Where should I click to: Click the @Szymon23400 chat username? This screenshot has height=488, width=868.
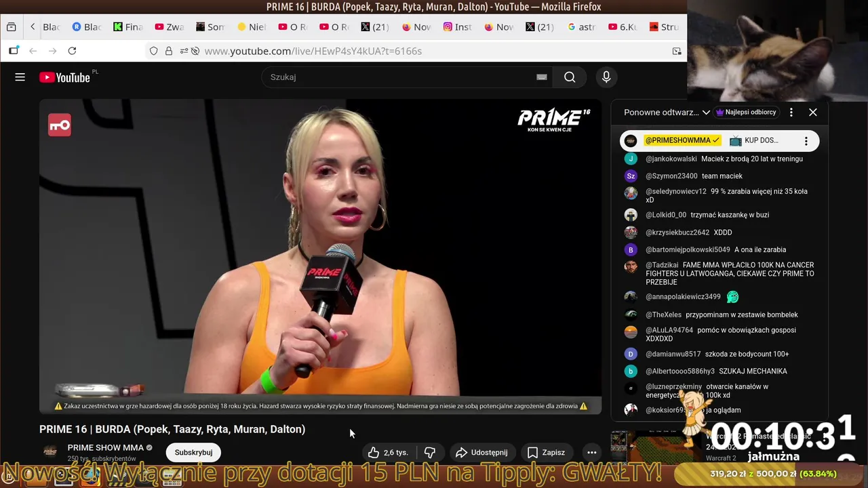pos(671,176)
